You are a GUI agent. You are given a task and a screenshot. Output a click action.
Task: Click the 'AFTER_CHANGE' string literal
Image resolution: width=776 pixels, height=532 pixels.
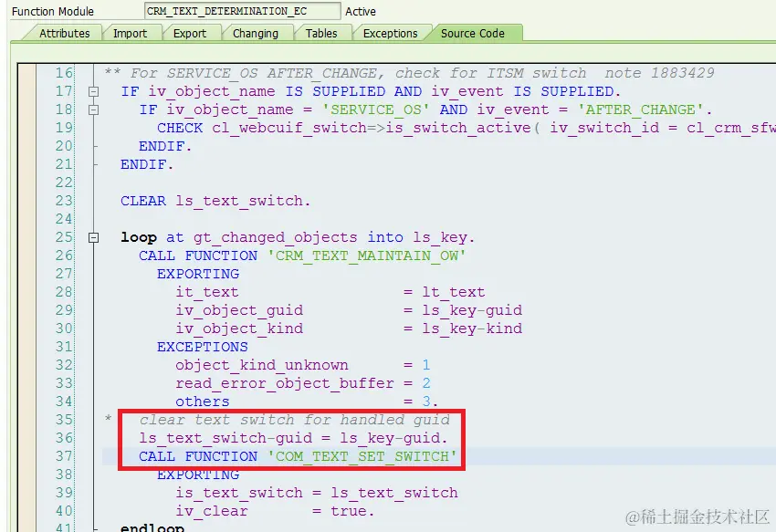tap(640, 110)
